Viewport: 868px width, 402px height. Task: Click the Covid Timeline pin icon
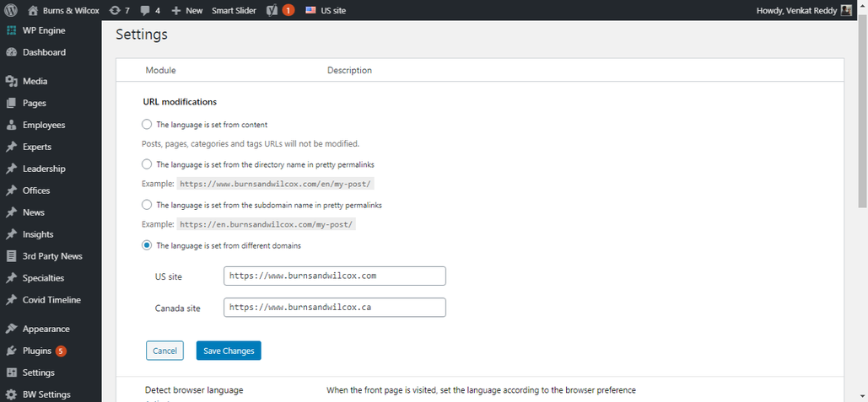coord(11,300)
